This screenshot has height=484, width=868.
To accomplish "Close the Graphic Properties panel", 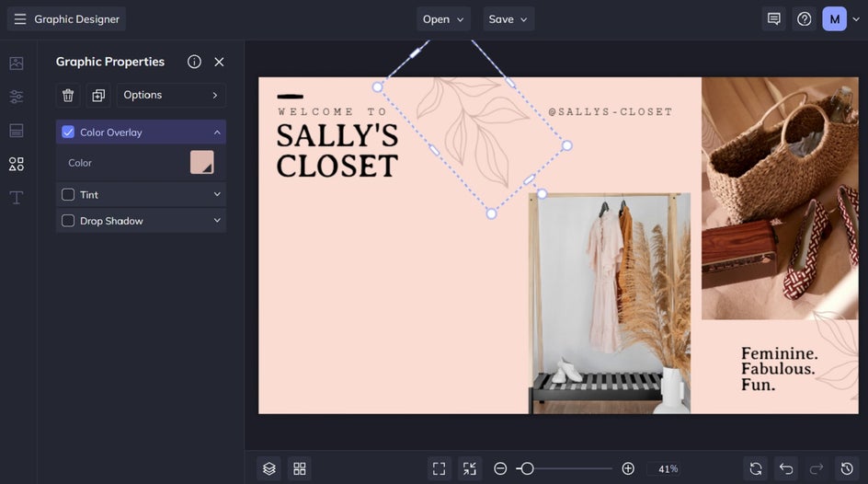I will coord(219,62).
